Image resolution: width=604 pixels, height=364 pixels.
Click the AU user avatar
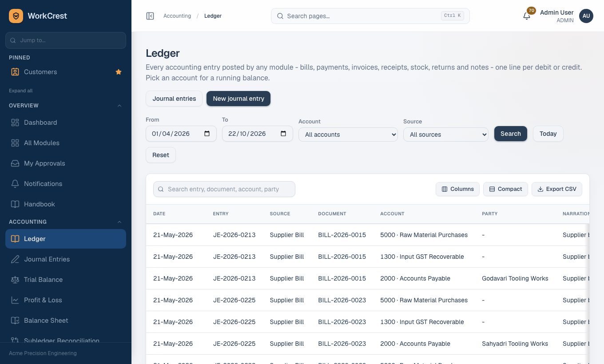586,16
